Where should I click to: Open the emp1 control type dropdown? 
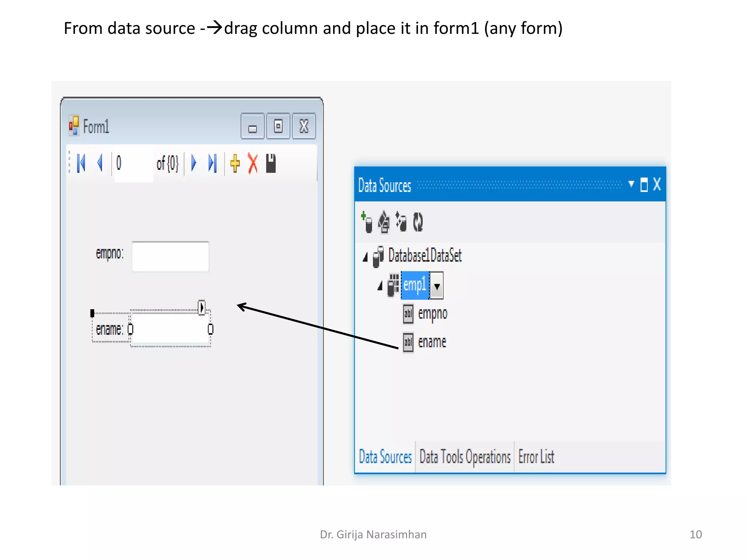point(437,286)
